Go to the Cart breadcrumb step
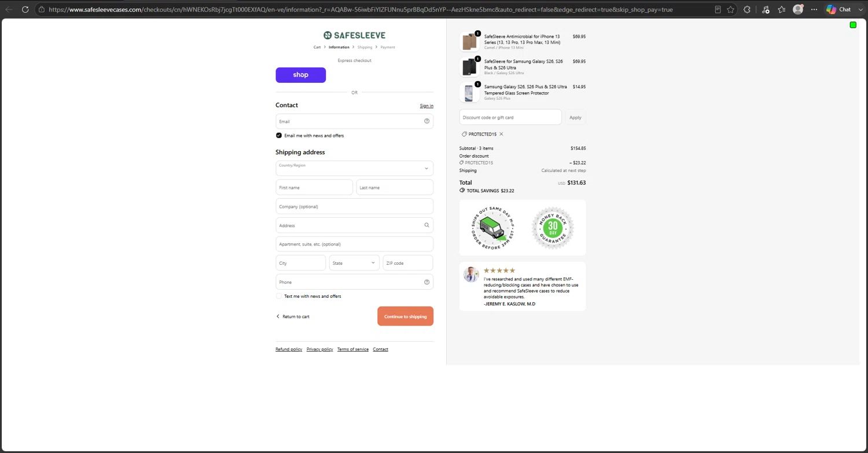This screenshot has width=868, height=453. coord(317,47)
